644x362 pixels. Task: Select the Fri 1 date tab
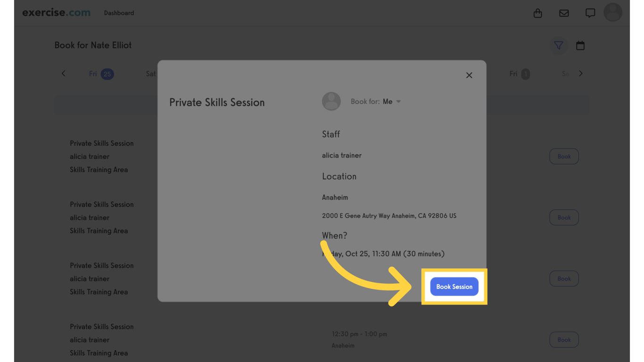[519, 74]
